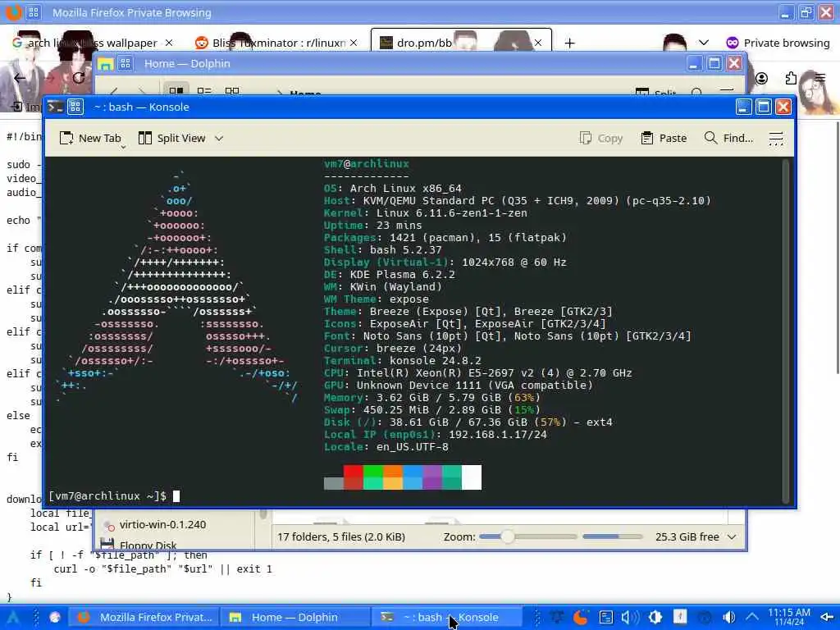Open Firefox extensions puzzle icon

coord(791,78)
